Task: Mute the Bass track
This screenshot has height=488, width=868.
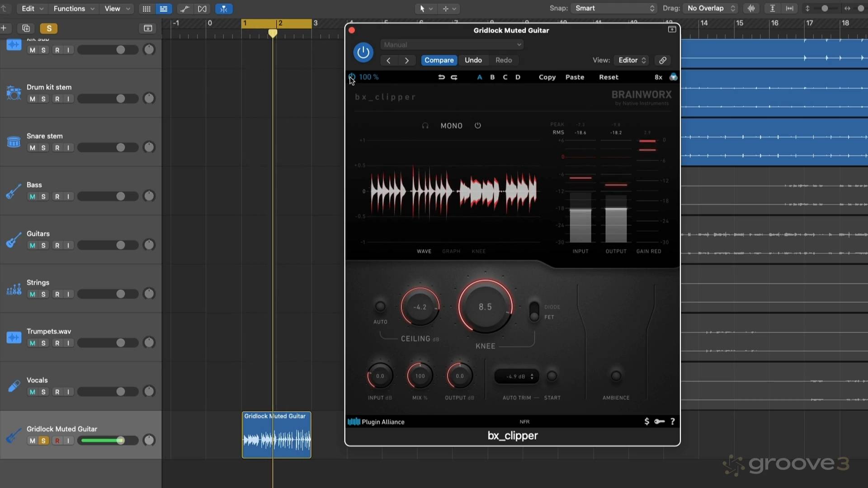Action: [x=32, y=197]
